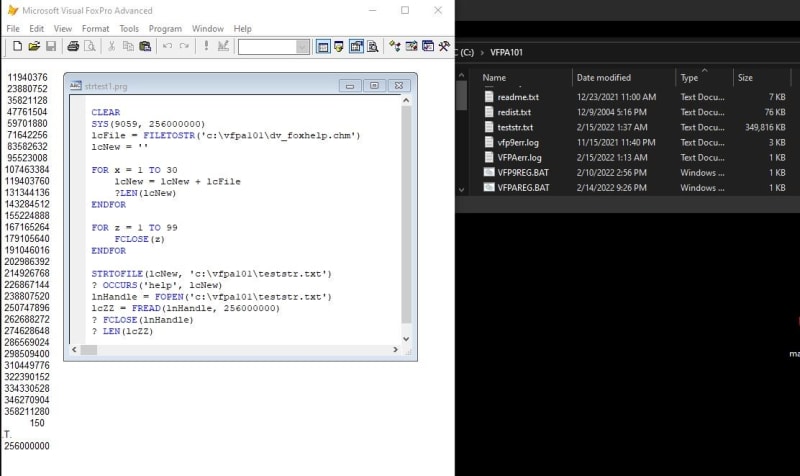Viewport: 800px width, 476px height.
Task: Cut selection with scissors icon
Action: (x=111, y=46)
